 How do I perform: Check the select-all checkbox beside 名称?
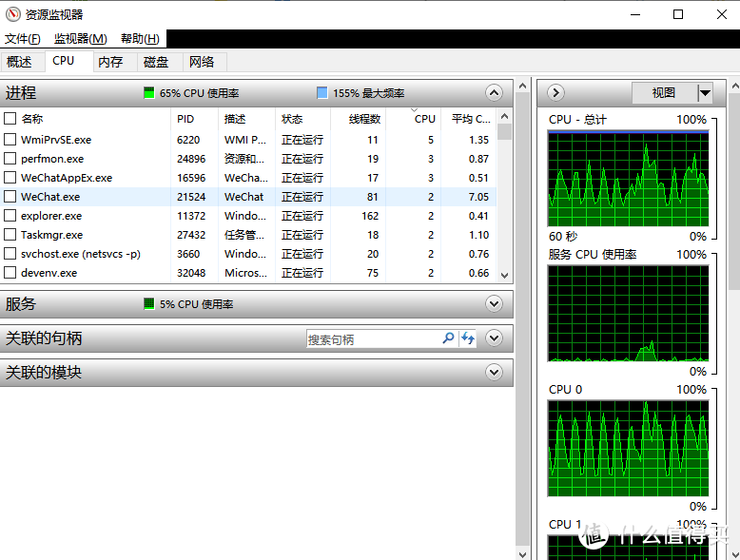click(x=10, y=119)
